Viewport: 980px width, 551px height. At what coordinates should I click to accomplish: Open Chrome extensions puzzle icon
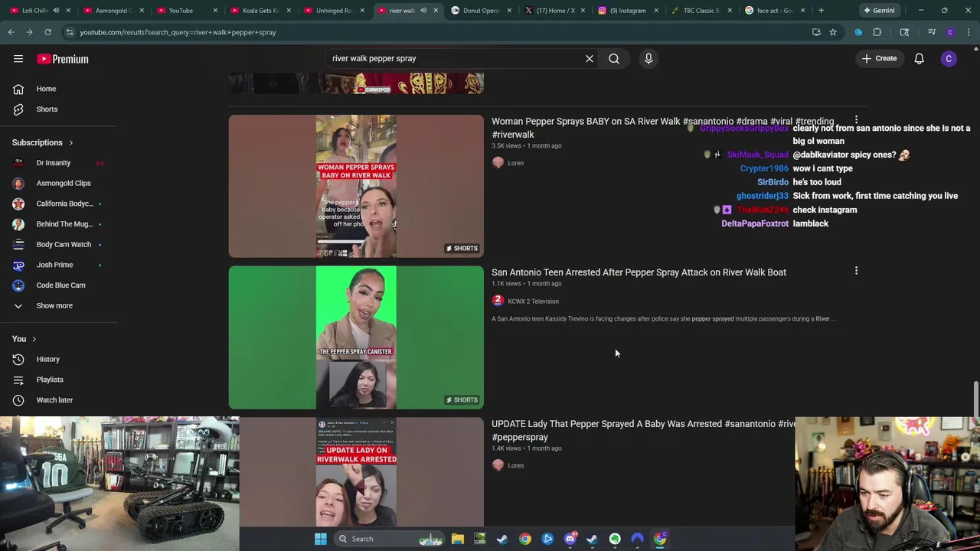877,32
